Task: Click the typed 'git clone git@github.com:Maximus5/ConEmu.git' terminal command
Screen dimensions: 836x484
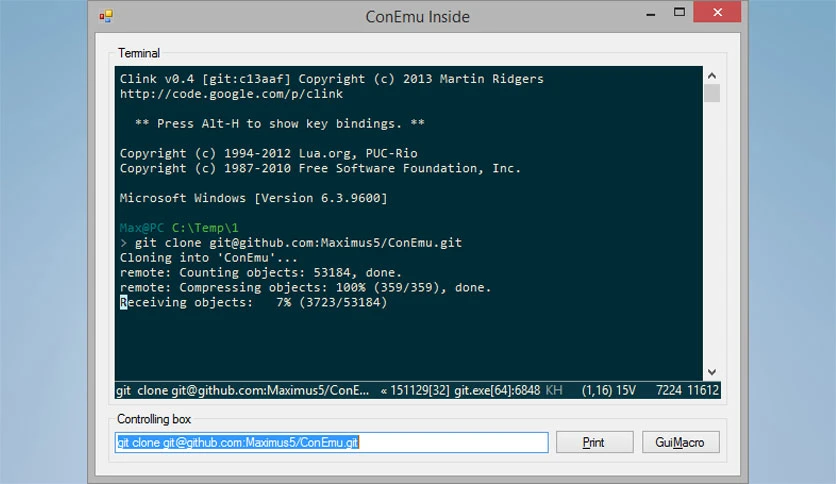Action: [x=298, y=243]
